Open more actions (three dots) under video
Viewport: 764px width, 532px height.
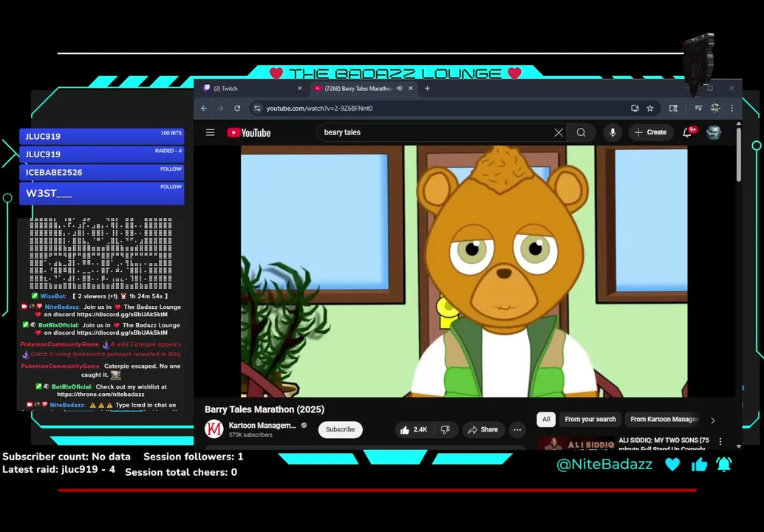click(x=517, y=430)
